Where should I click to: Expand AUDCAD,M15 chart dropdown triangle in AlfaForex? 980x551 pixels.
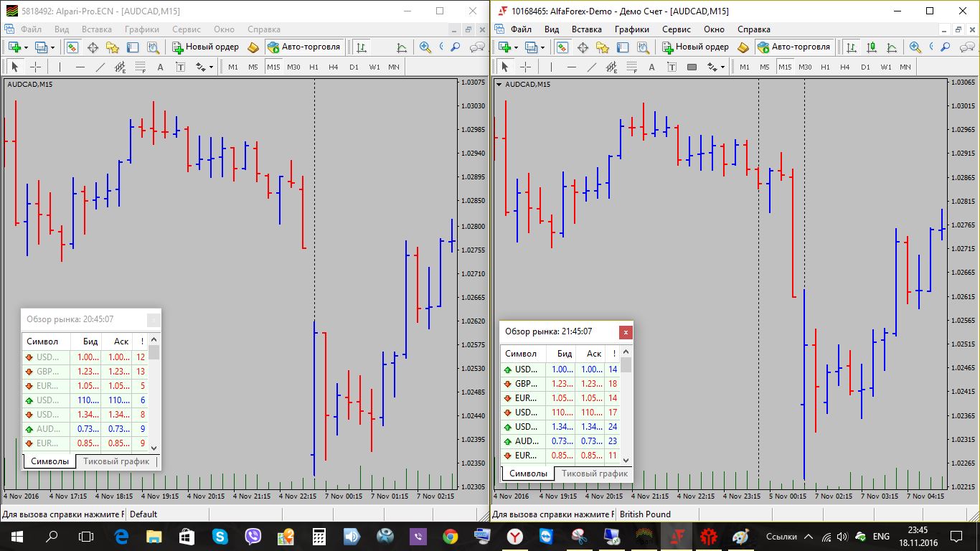point(499,84)
